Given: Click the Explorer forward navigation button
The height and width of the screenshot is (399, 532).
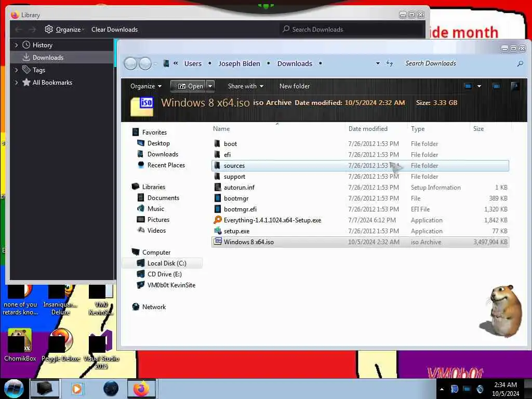Looking at the screenshot, I should click(145, 63).
